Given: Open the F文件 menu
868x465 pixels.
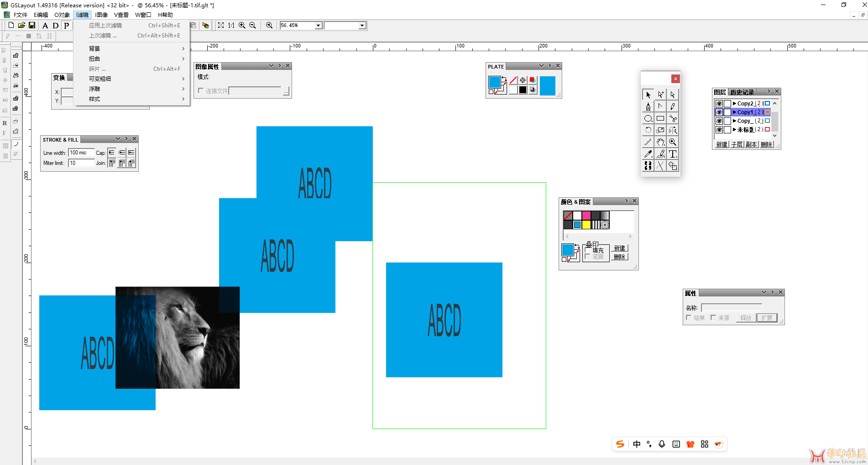Looking at the screenshot, I should (20, 15).
